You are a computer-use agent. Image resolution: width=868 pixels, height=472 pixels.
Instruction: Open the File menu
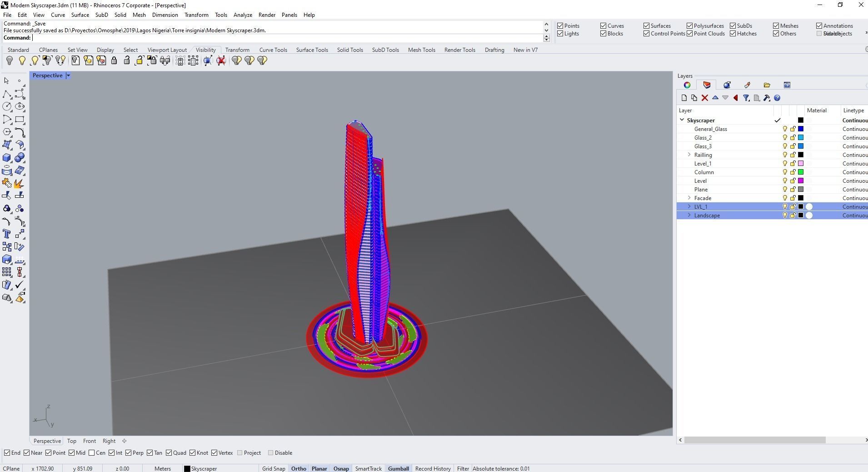coord(7,15)
